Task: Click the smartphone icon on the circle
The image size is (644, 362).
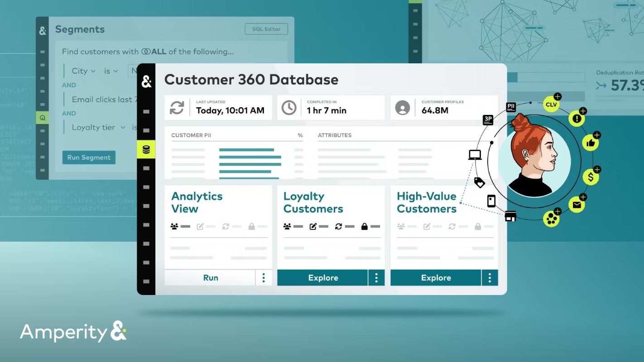Action: tap(491, 201)
